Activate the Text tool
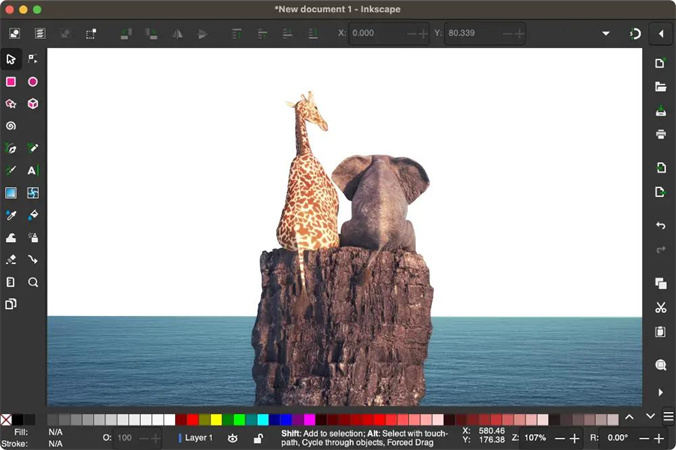 [x=33, y=171]
